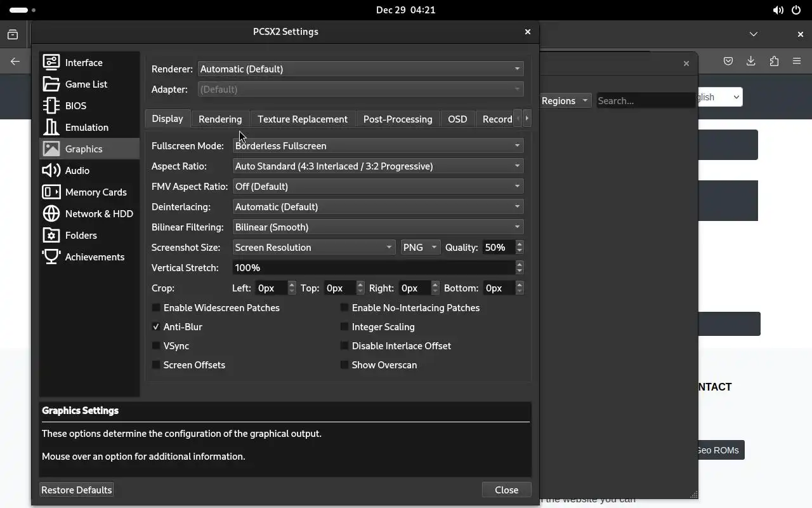Image resolution: width=812 pixels, height=508 pixels.
Task: Open the browser tab list chevron
Action: pos(754,34)
